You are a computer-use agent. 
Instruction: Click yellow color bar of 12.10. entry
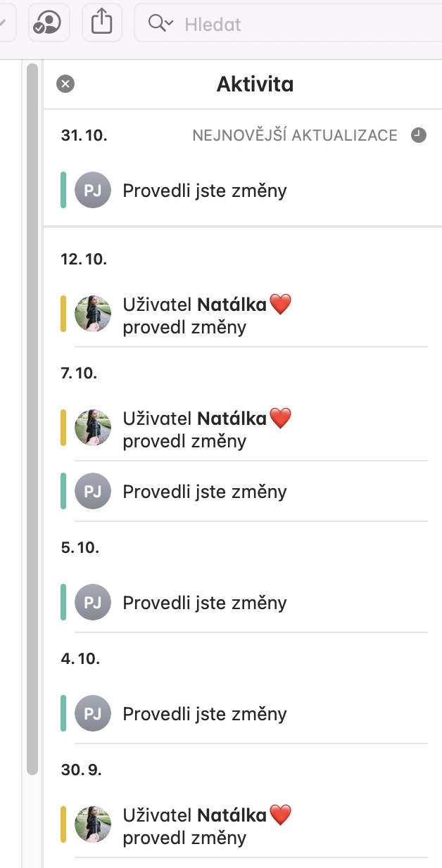pos(63,314)
